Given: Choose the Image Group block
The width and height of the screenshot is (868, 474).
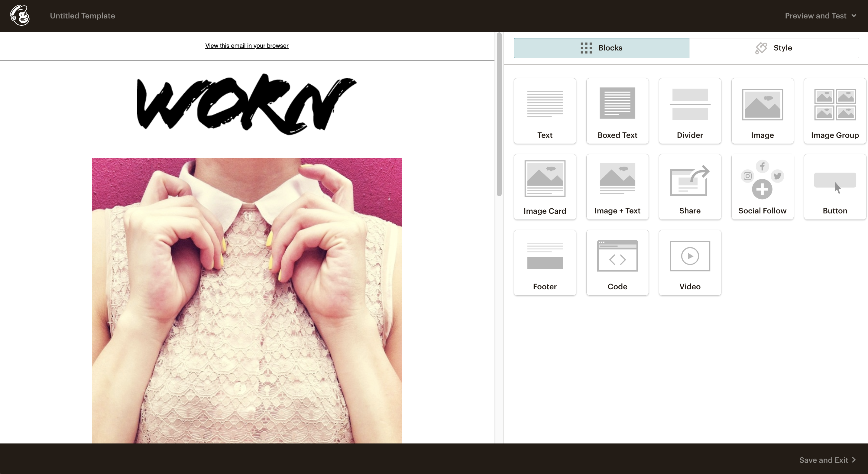Looking at the screenshot, I should click(x=835, y=111).
